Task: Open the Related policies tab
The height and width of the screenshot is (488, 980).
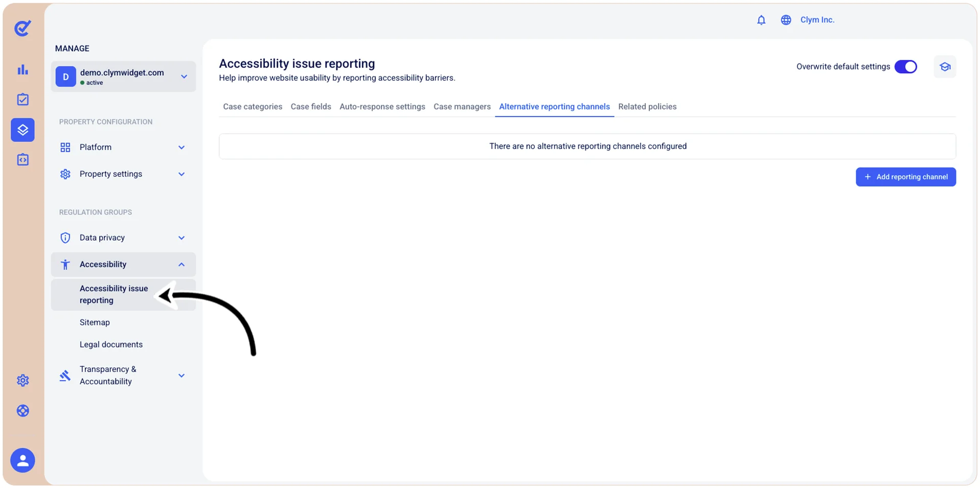Action: point(647,107)
